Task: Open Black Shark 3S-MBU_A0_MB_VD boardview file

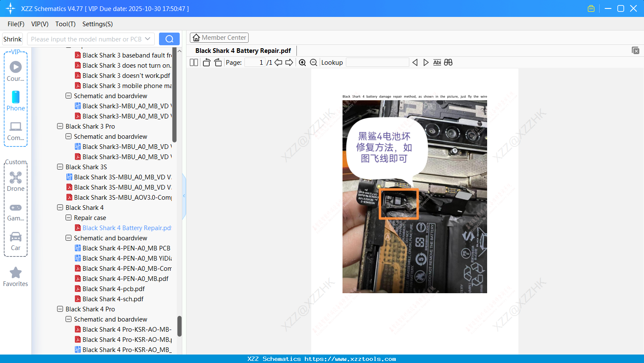Action: 119,177
